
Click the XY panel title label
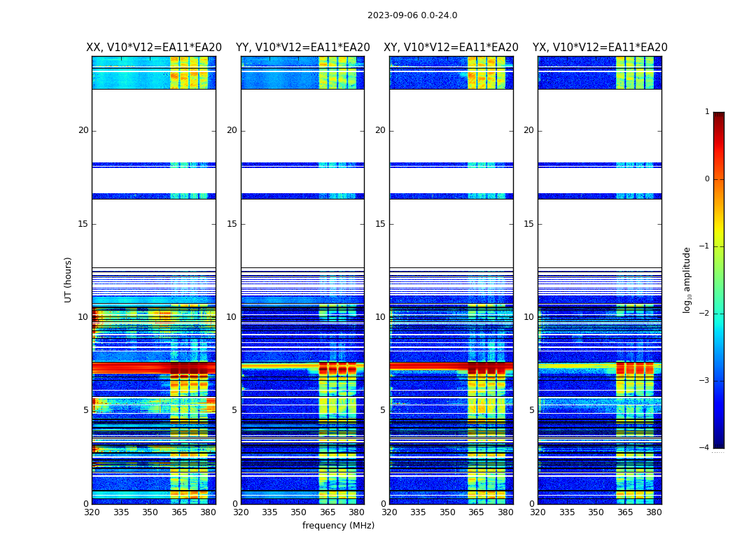[451, 48]
